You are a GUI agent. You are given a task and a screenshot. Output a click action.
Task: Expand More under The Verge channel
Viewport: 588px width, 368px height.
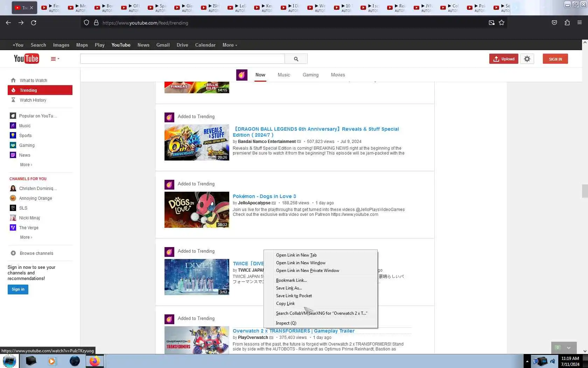(26, 237)
